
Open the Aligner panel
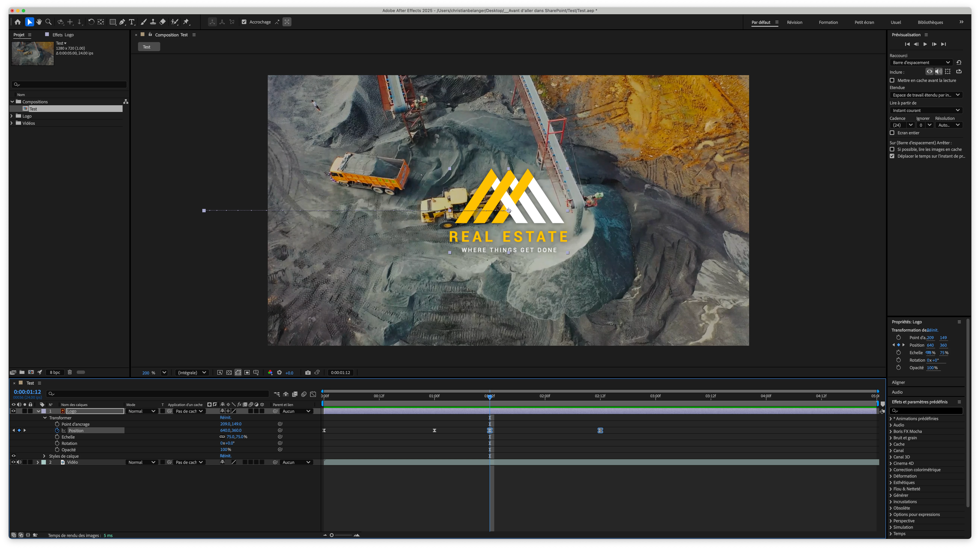point(898,383)
